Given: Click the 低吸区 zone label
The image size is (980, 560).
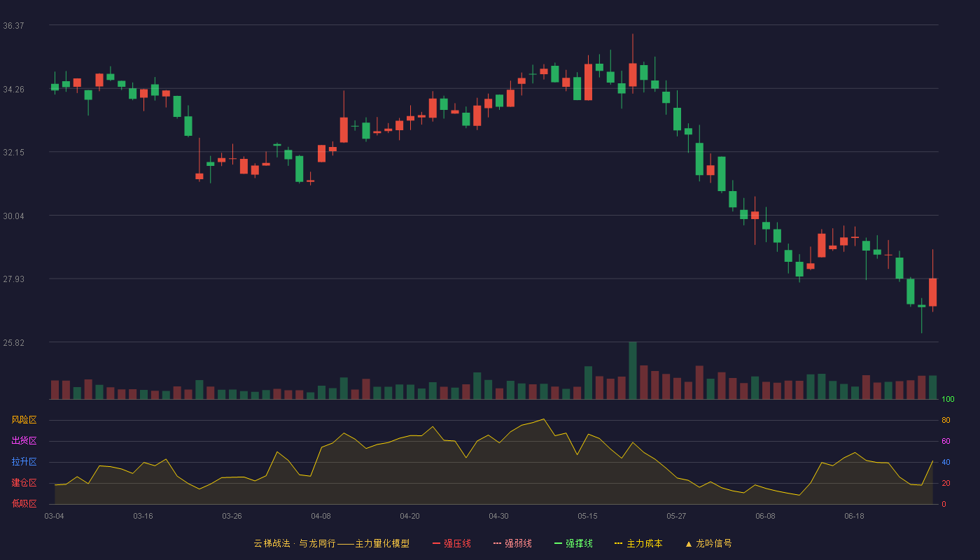Looking at the screenshot, I should [24, 503].
